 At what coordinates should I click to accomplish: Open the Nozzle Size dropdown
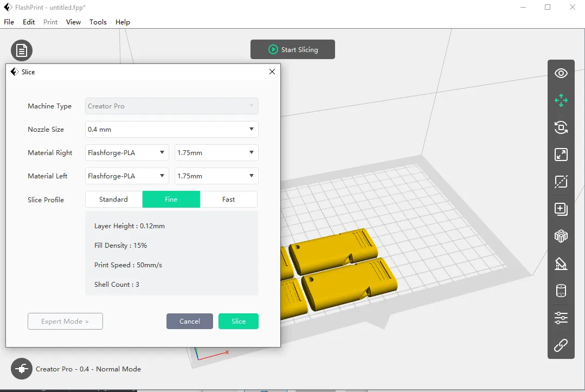(x=172, y=130)
